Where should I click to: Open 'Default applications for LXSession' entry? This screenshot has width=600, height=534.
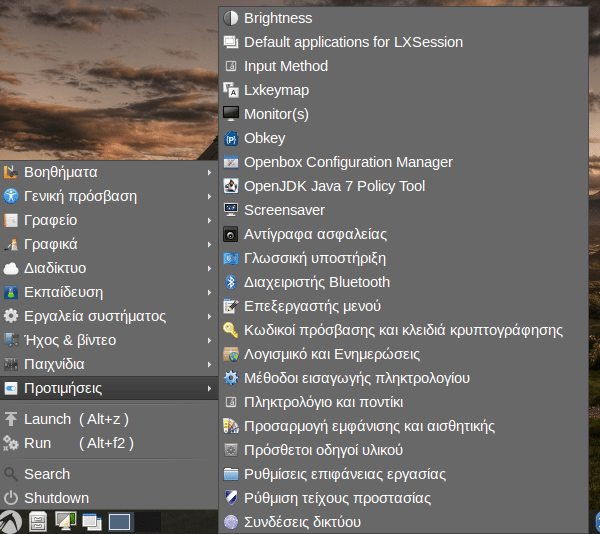click(x=354, y=42)
